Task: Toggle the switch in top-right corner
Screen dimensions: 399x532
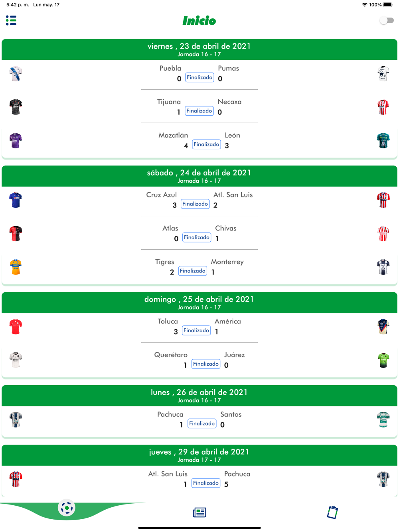Action: click(x=386, y=20)
